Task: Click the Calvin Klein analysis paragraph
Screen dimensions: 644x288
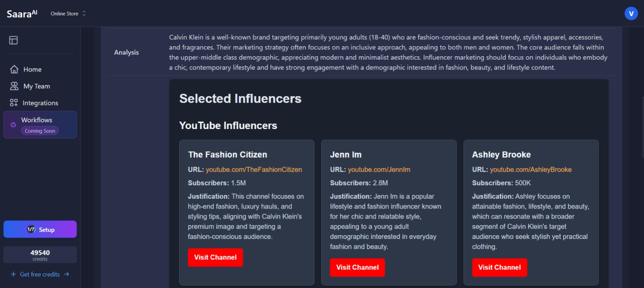Action: click(x=388, y=52)
